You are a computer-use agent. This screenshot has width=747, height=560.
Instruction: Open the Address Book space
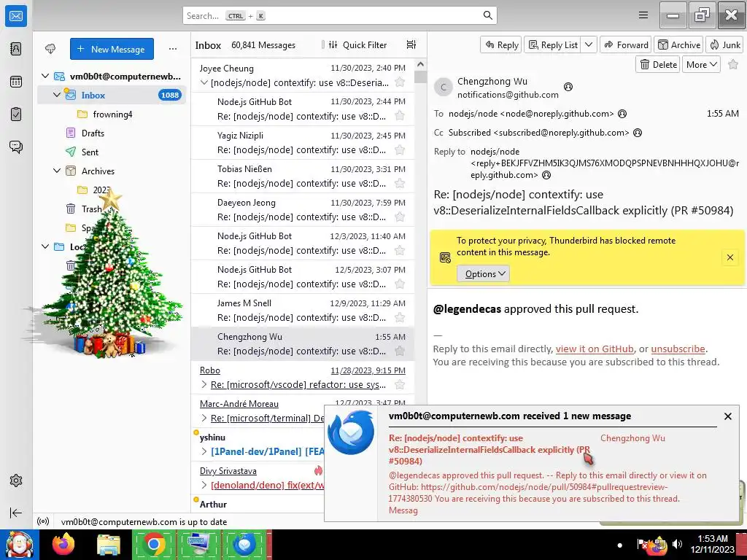tap(16, 49)
